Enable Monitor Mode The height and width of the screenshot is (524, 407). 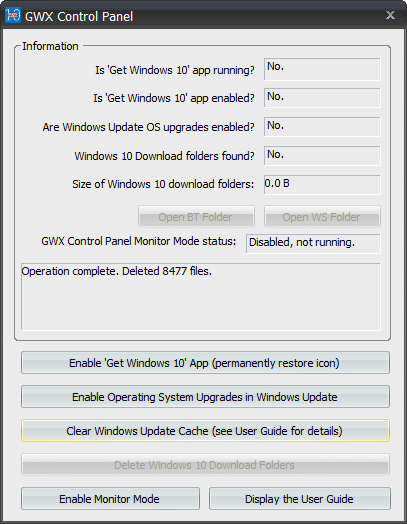[x=110, y=499]
